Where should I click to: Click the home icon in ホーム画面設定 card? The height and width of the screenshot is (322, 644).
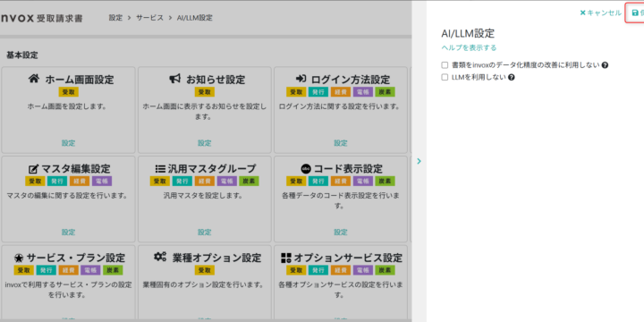(x=34, y=79)
